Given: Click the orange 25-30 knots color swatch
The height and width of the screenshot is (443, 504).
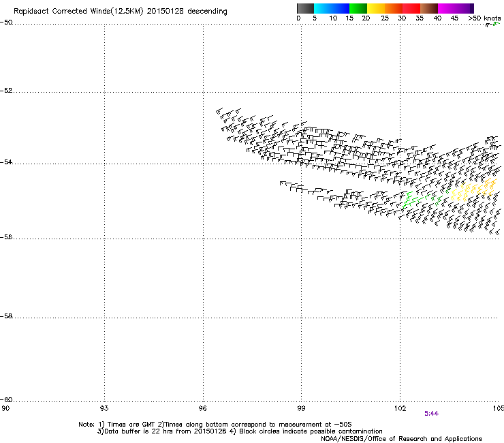Looking at the screenshot, I should (x=394, y=8).
